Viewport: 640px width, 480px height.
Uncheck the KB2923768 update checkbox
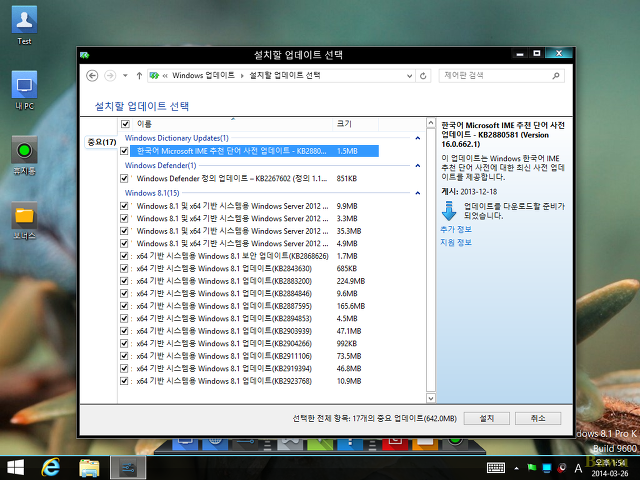[x=124, y=381]
